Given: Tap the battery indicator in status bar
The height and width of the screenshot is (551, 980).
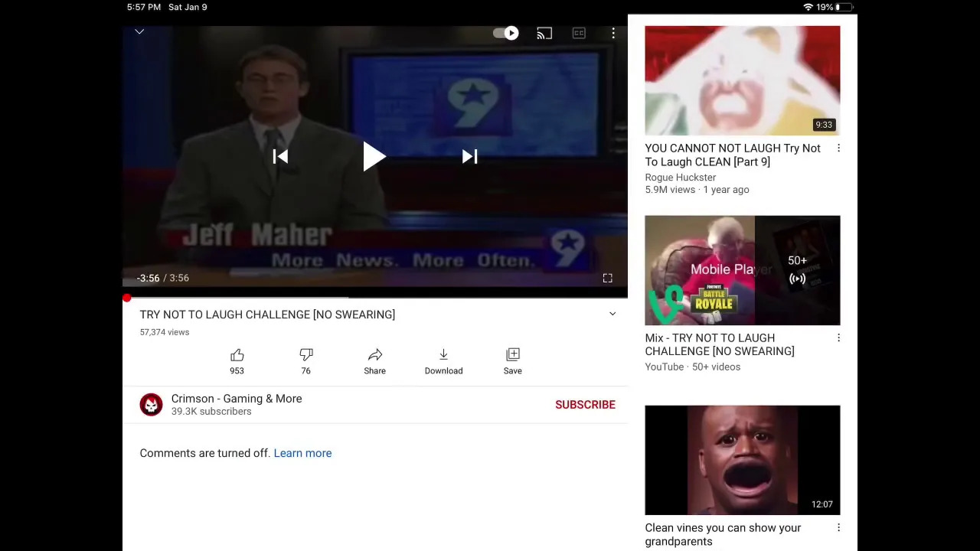Looking at the screenshot, I should coord(843,7).
